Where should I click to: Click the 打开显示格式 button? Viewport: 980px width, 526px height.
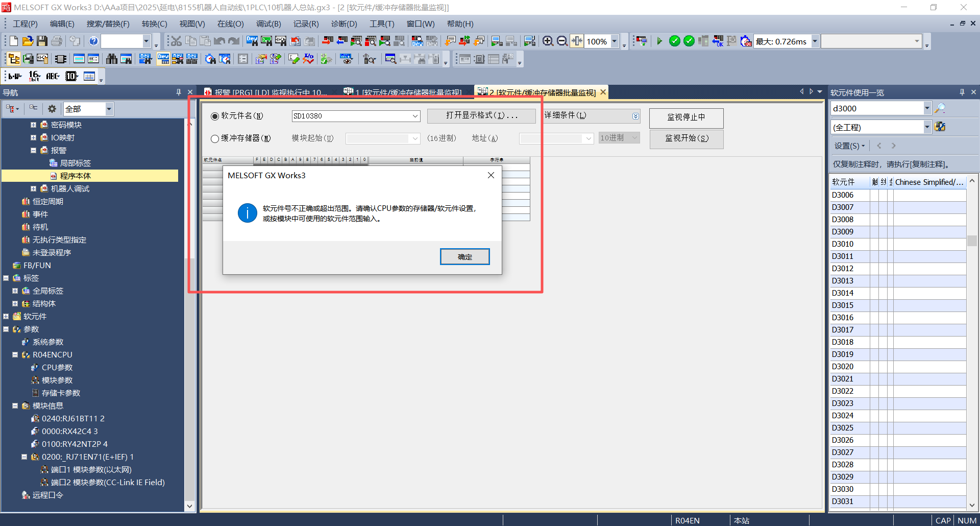(481, 116)
